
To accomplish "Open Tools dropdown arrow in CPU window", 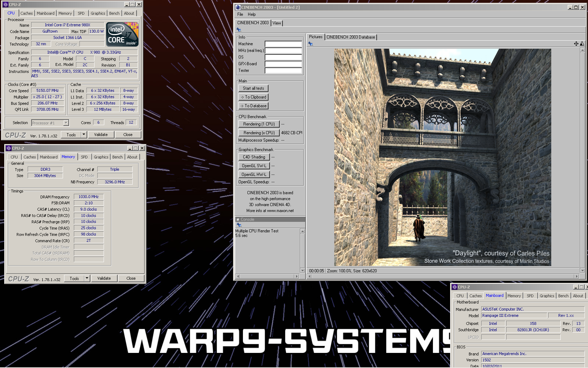I will coord(84,135).
